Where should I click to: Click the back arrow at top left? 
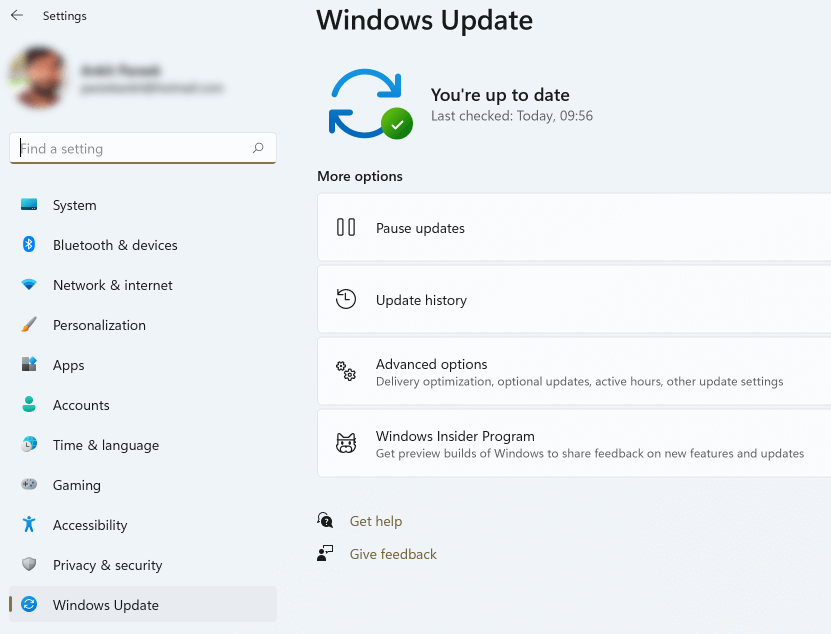(x=16, y=15)
